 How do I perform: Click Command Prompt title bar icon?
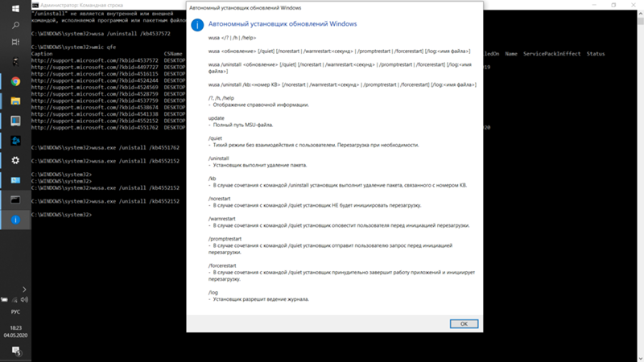35,5
